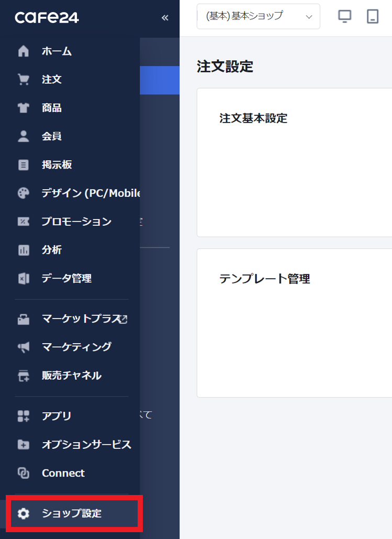
Task: Click the Cafe24 logo
Action: pyautogui.click(x=47, y=18)
